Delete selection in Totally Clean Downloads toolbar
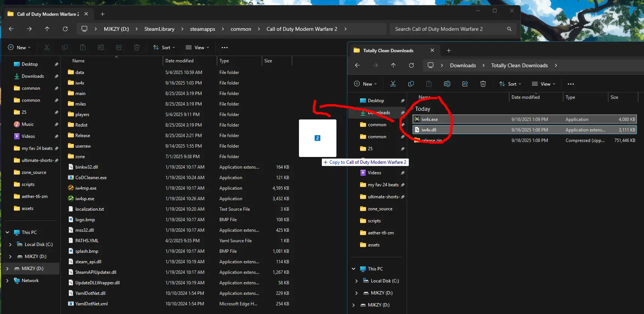The height and width of the screenshot is (314, 644). click(x=483, y=84)
